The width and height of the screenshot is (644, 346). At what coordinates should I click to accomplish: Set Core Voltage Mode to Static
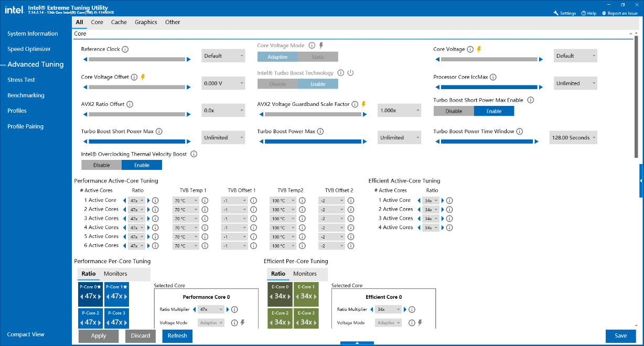pos(318,57)
